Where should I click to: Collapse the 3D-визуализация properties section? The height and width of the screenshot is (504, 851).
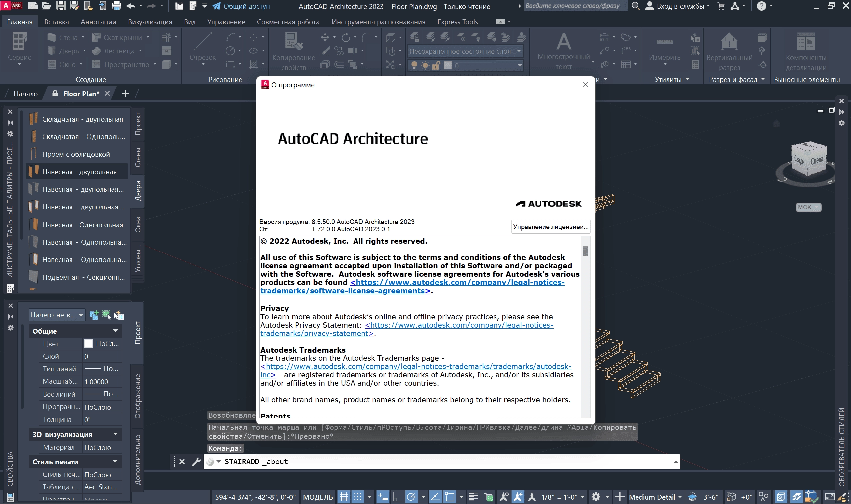[x=115, y=434]
